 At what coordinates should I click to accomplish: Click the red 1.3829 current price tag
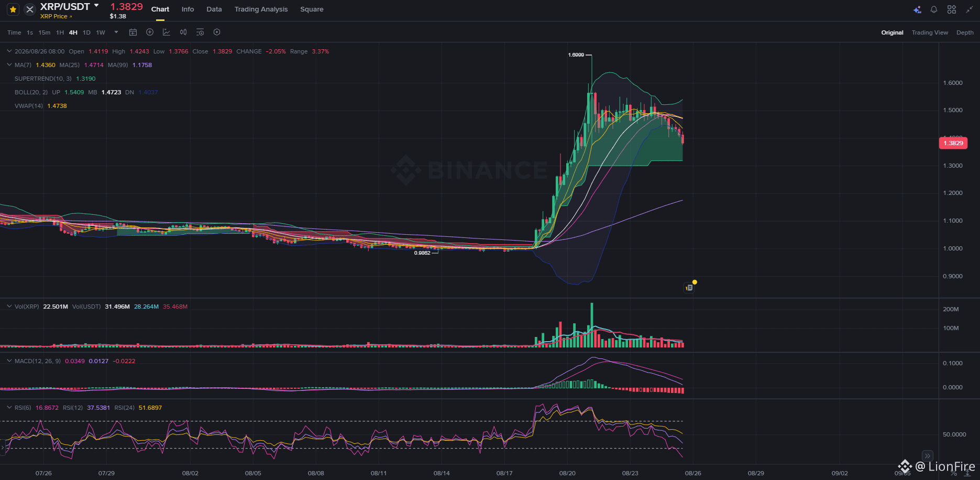[x=953, y=143]
